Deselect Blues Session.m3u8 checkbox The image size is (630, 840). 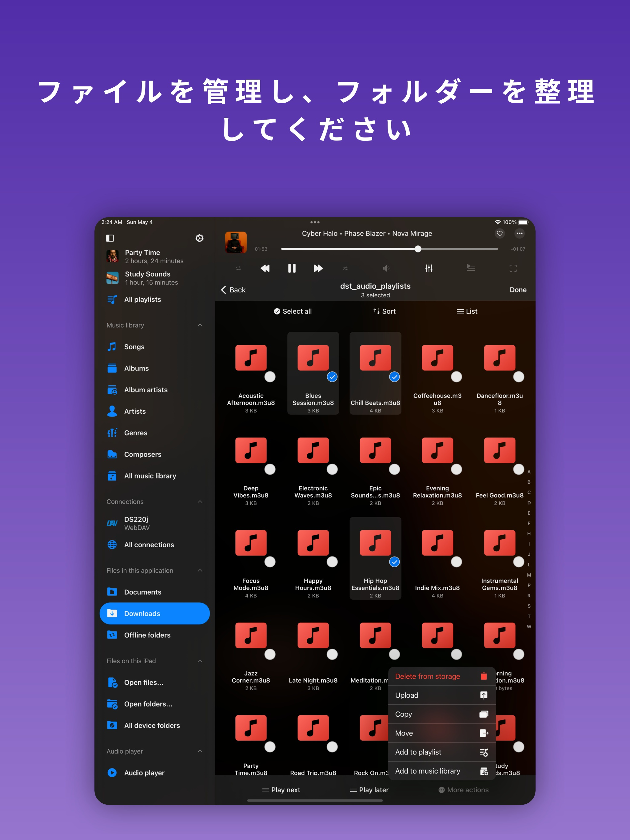click(332, 377)
